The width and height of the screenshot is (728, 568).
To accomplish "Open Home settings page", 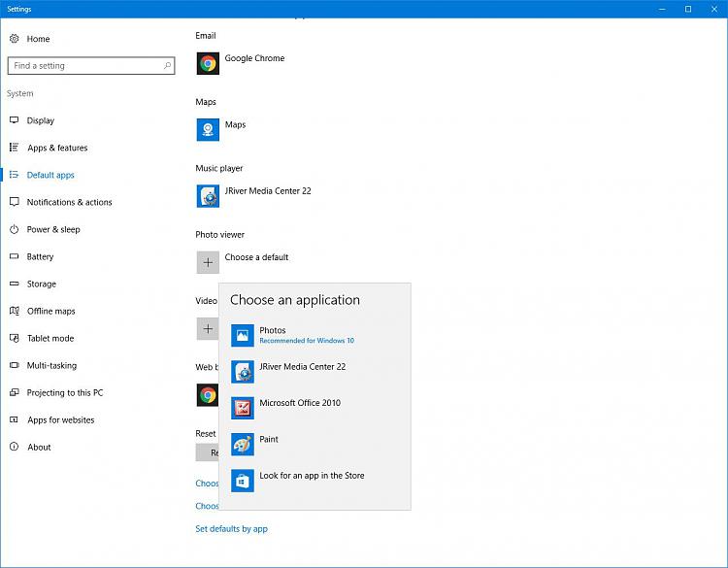I will click(38, 39).
